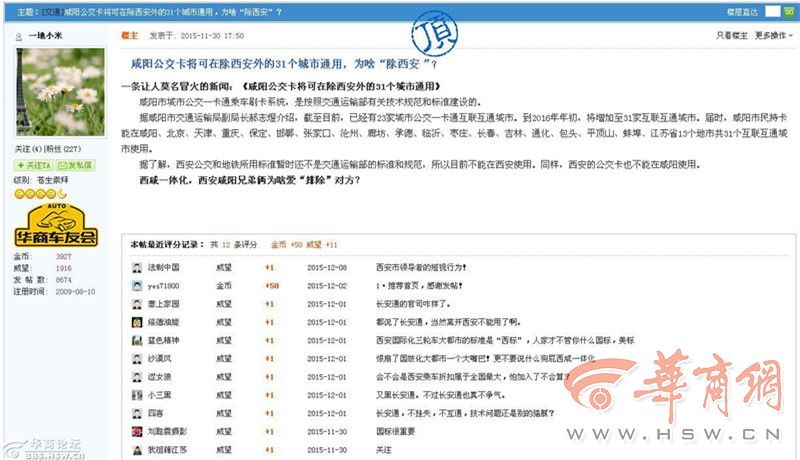Click avatar icon of 刘聪震摄影
800x460 pixels.
pyautogui.click(x=136, y=431)
